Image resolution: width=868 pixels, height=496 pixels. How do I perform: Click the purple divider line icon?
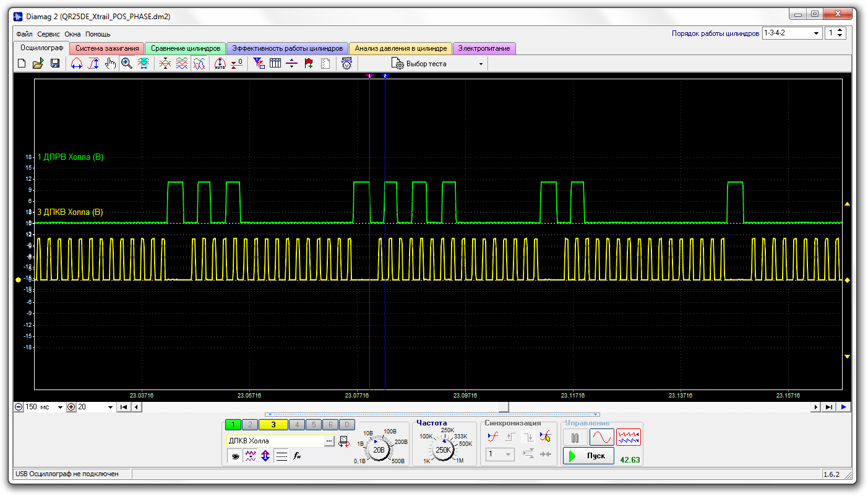click(x=292, y=63)
